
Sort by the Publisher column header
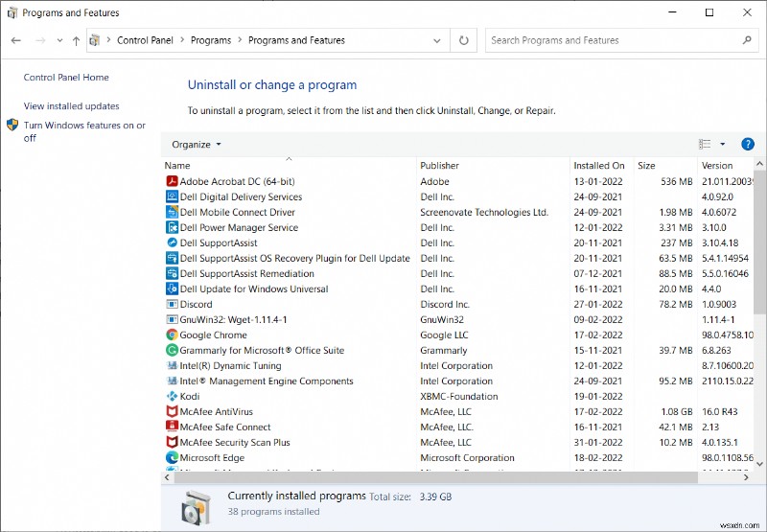pos(493,165)
